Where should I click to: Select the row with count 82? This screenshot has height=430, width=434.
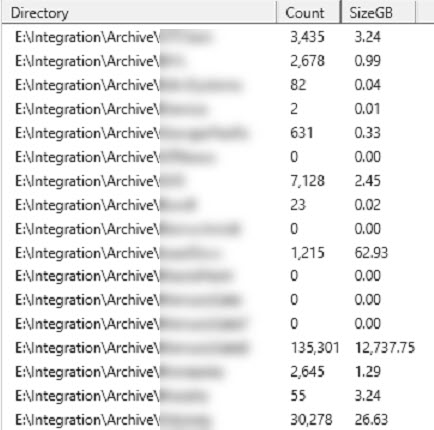[x=218, y=85]
